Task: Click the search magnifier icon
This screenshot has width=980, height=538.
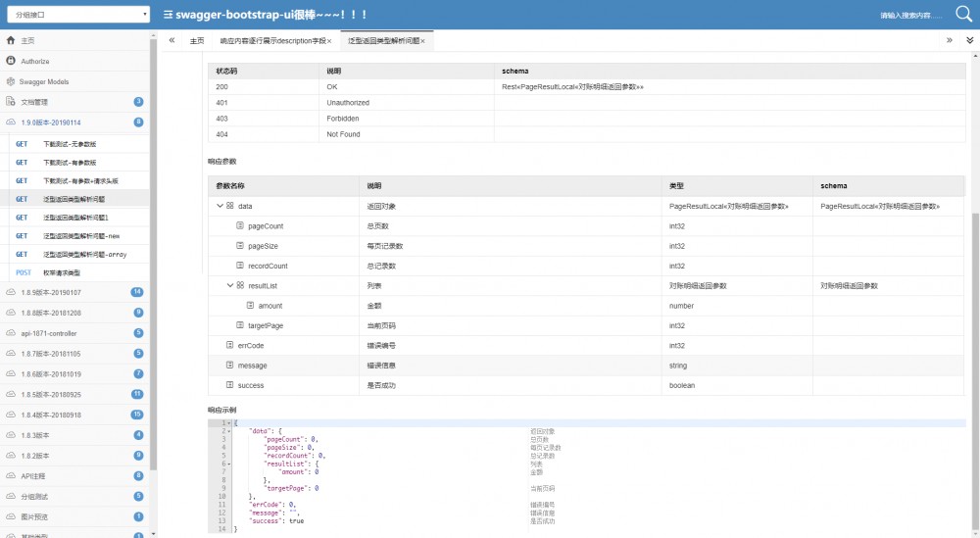Action: tap(963, 14)
